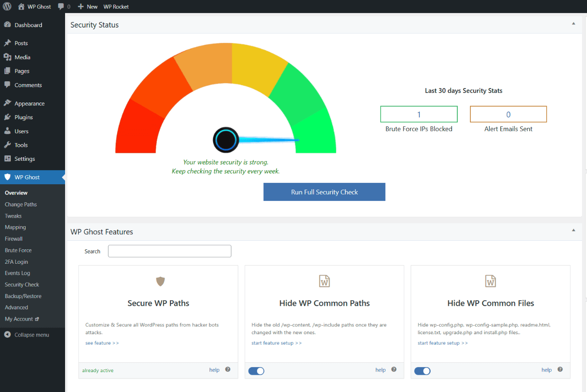Open 'see feature >>' link for Secure WP Paths
587x392 pixels.
[102, 343]
